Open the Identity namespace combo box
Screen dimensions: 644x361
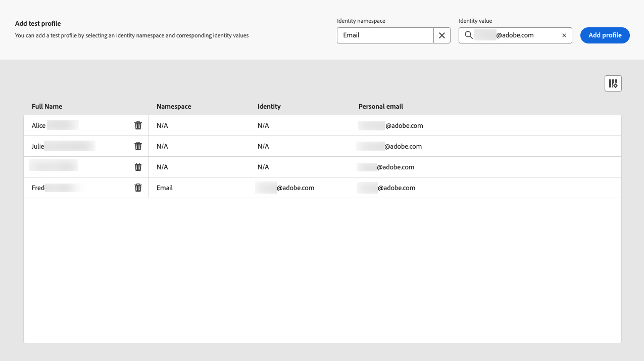[x=385, y=35]
